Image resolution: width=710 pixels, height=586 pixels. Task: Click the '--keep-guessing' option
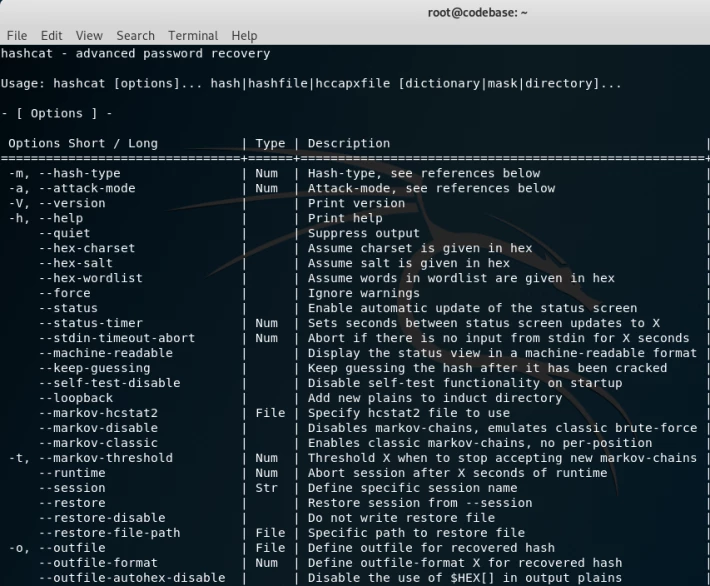click(x=94, y=368)
